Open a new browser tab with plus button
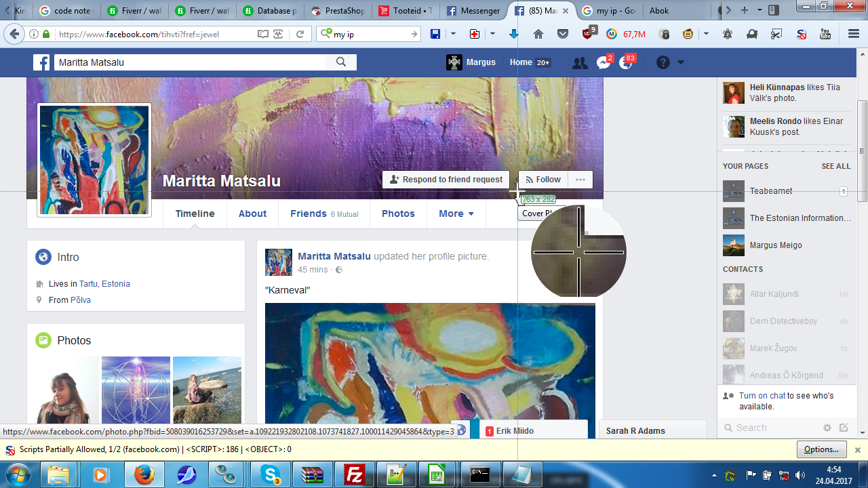The height and width of the screenshot is (488, 868). coord(745,10)
